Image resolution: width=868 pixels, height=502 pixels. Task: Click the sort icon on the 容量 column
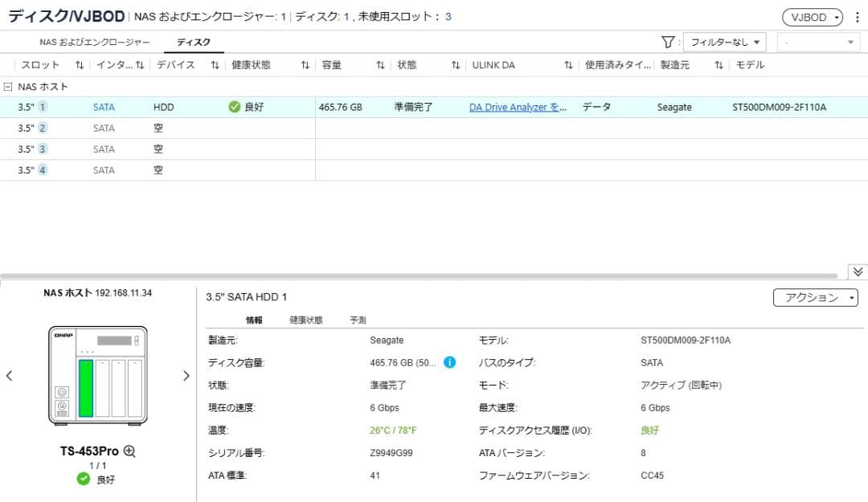pyautogui.click(x=380, y=65)
